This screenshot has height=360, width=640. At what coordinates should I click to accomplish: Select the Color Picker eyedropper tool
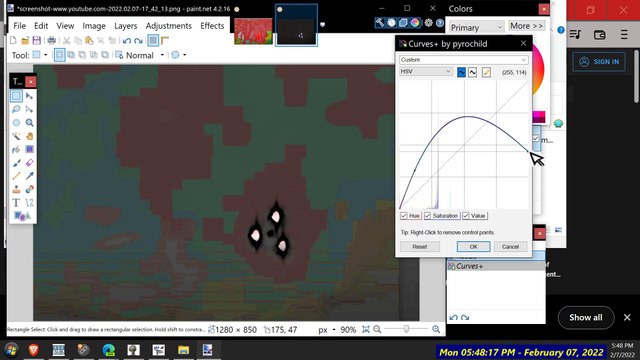[x=29, y=176]
